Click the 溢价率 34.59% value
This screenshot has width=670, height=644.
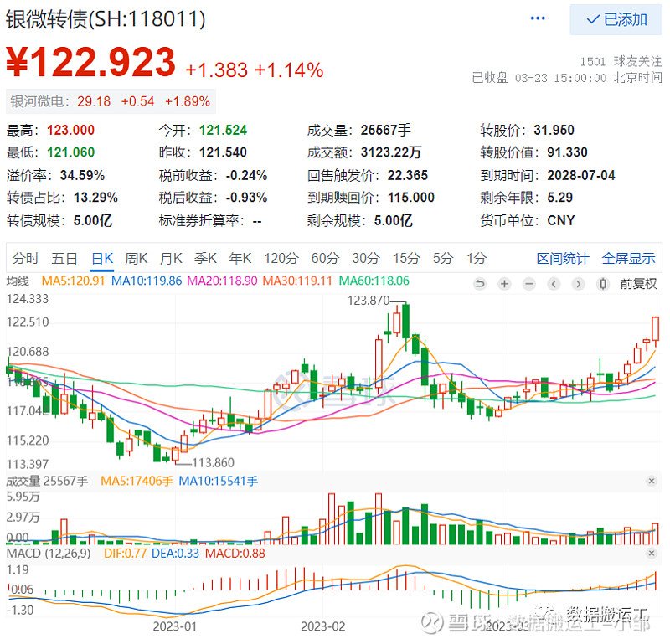82,175
